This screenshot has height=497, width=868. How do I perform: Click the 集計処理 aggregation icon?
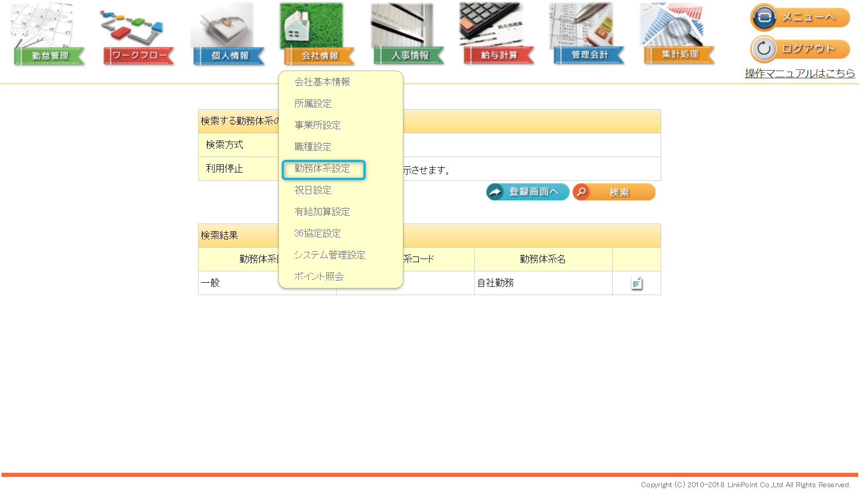[x=679, y=35]
